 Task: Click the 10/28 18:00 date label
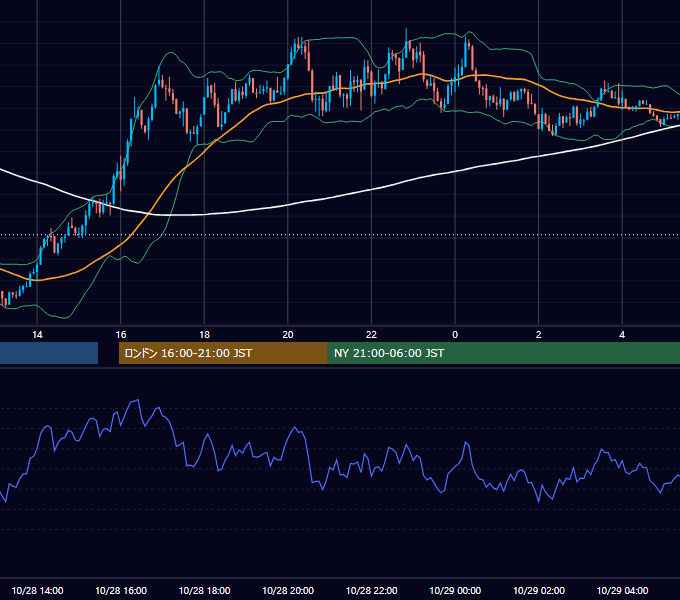(x=204, y=590)
